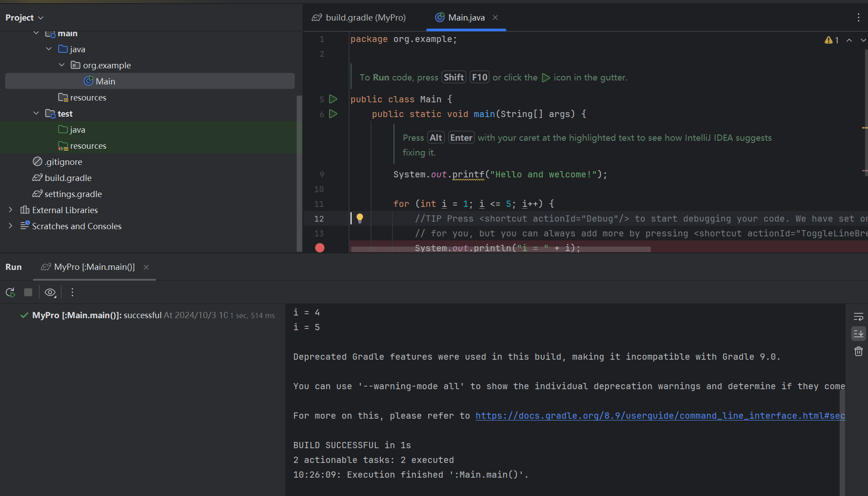Switch to build.gradle (MyPro) tab
Viewport: 868px width, 496px height.
(359, 17)
